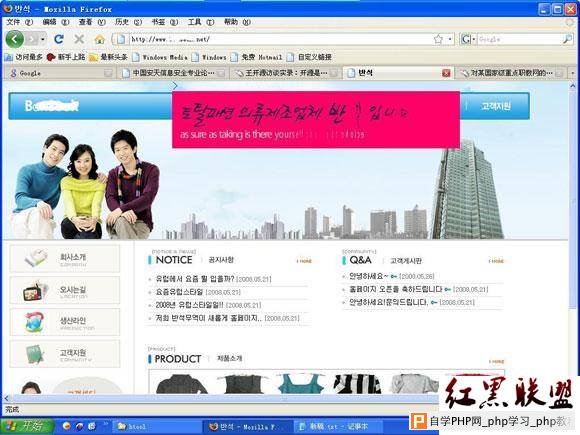Open the address bar history dropdown
This screenshot has width=580, height=435.
(x=450, y=39)
